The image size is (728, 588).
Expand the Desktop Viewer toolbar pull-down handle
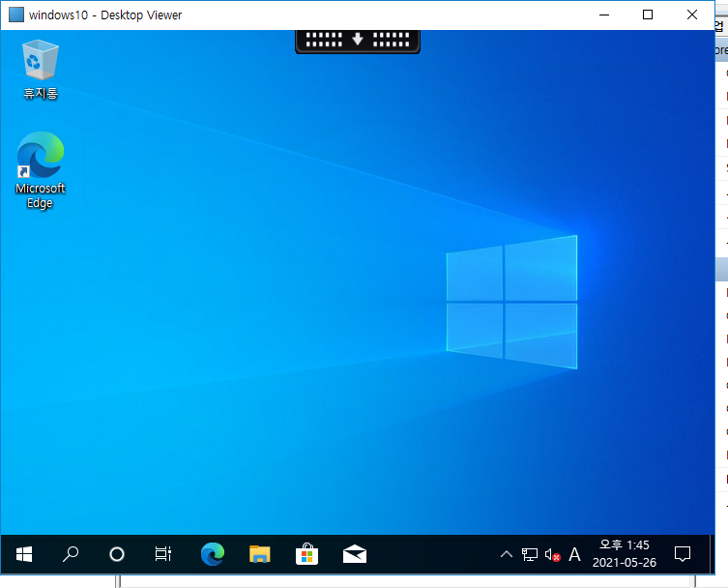(358, 41)
